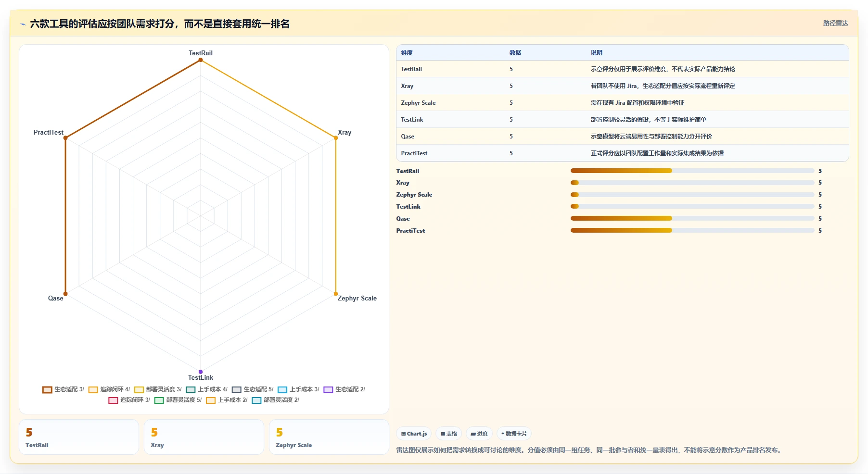
Task: Toggle the 上手成本 2/ legend series
Action: coord(227,400)
